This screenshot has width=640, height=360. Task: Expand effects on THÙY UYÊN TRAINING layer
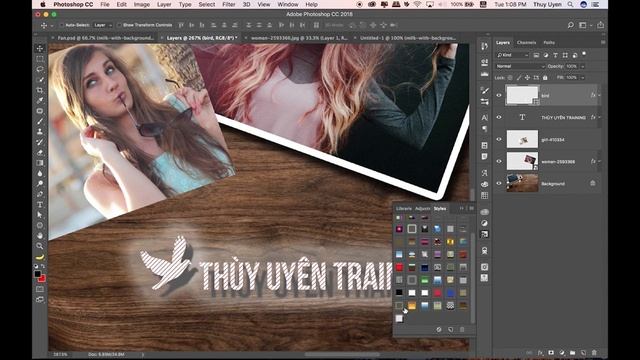pos(600,117)
